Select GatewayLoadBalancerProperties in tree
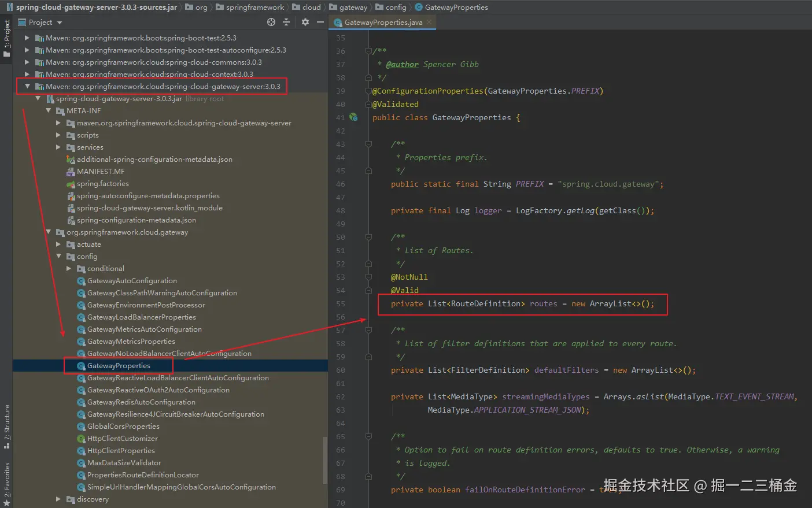Image resolution: width=812 pixels, height=508 pixels. pos(141,317)
